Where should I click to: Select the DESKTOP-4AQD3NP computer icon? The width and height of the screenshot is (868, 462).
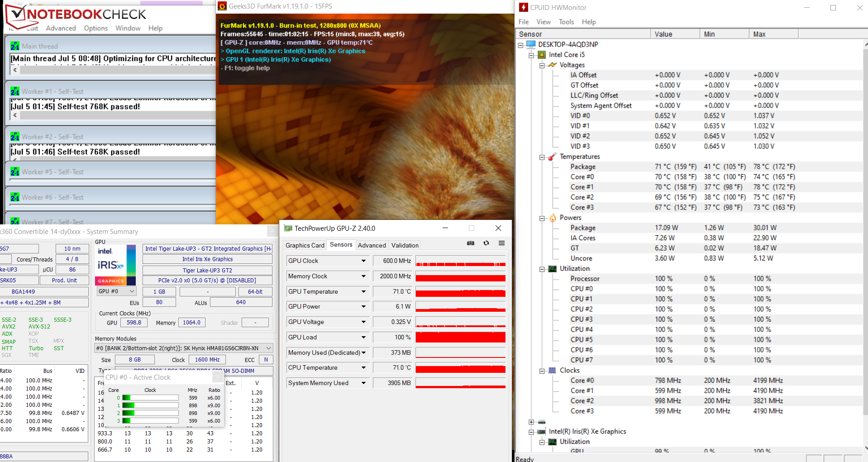[x=531, y=44]
